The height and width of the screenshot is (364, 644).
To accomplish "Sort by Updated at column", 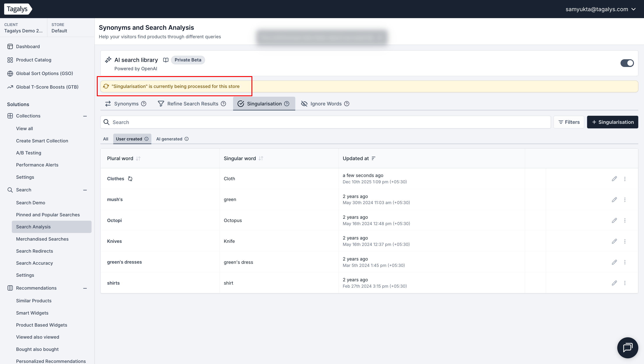I will [373, 159].
